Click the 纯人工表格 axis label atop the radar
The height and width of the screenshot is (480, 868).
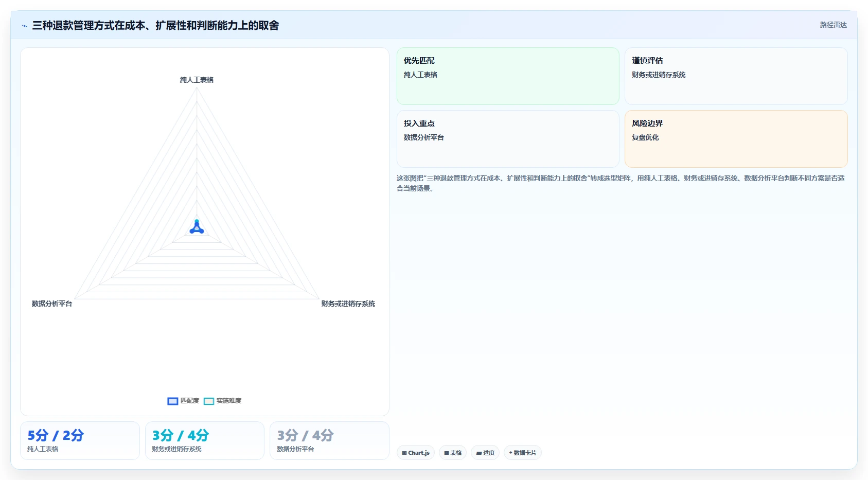tap(197, 80)
